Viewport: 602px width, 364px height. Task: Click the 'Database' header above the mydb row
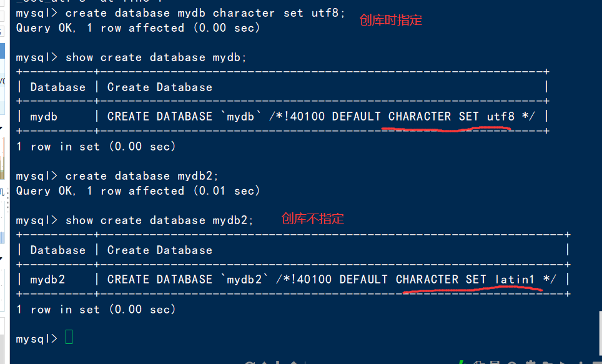[58, 87]
